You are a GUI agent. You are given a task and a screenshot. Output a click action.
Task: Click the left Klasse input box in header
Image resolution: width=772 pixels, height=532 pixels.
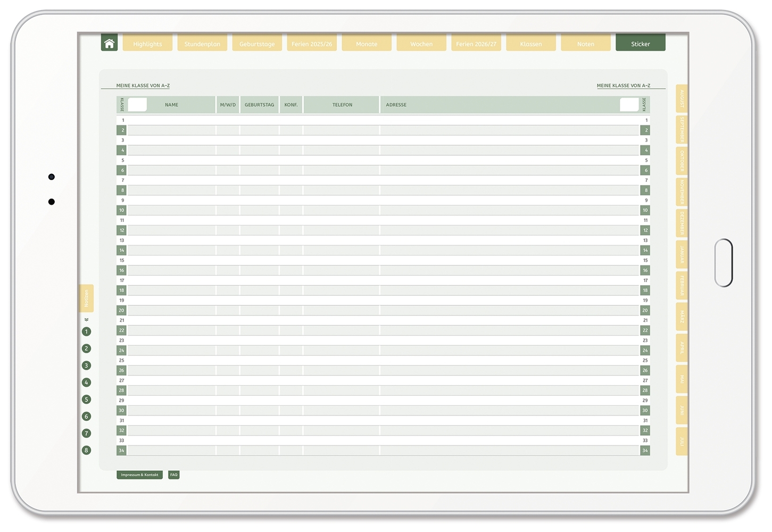pyautogui.click(x=137, y=105)
